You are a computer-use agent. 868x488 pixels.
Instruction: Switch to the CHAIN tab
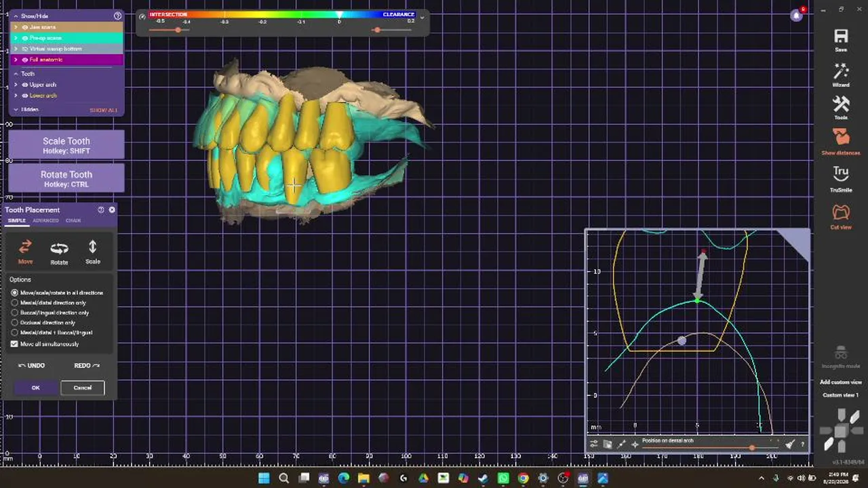(x=73, y=220)
